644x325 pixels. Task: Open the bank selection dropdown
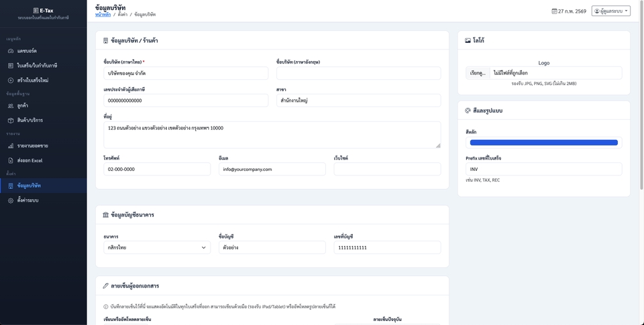(x=157, y=247)
